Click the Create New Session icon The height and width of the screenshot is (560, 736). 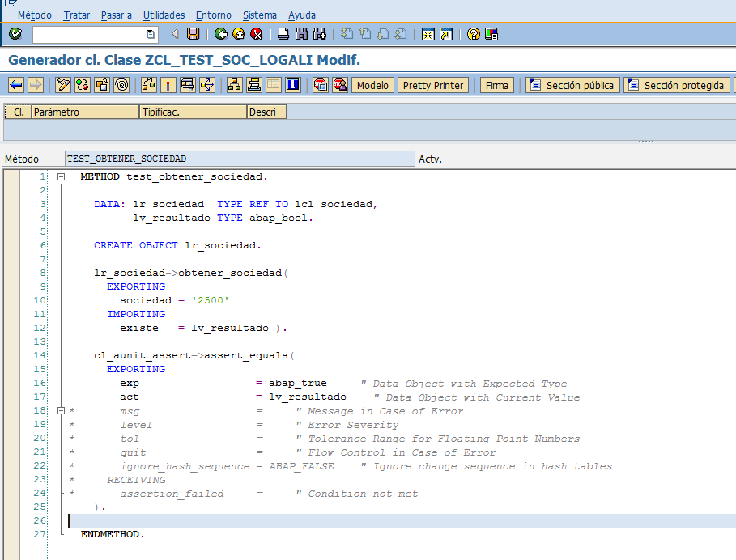click(428, 34)
